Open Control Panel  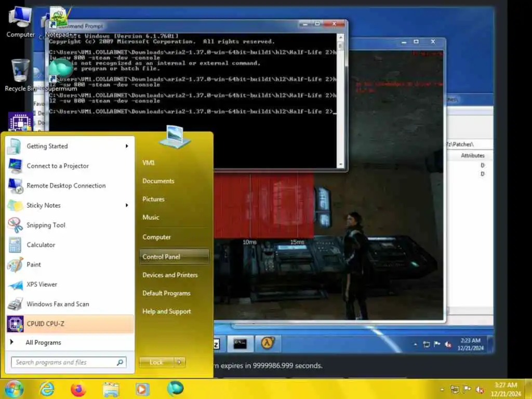(174, 257)
